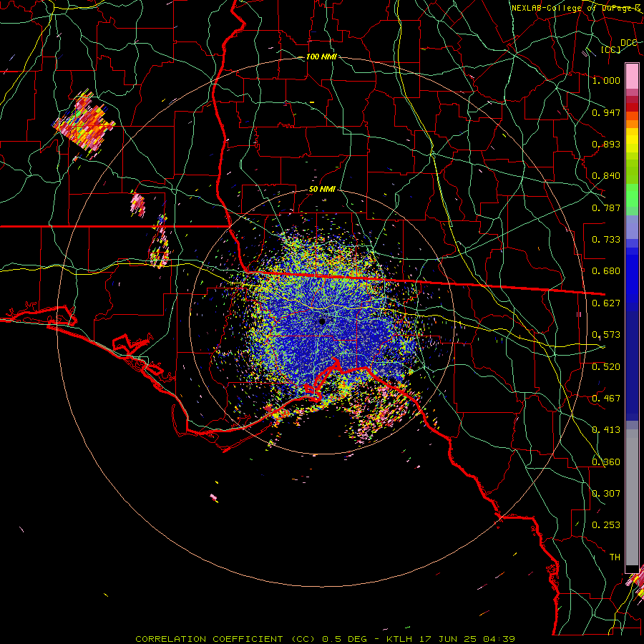Select the 0.733 scale value
644x644 pixels.
coord(606,240)
